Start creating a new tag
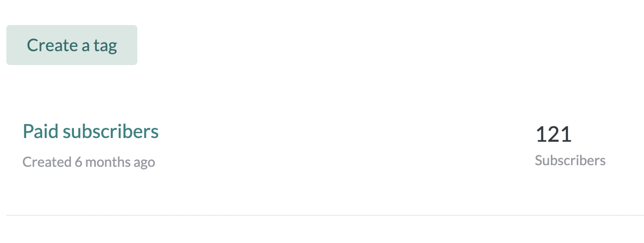The height and width of the screenshot is (243, 644). pyautogui.click(x=72, y=45)
